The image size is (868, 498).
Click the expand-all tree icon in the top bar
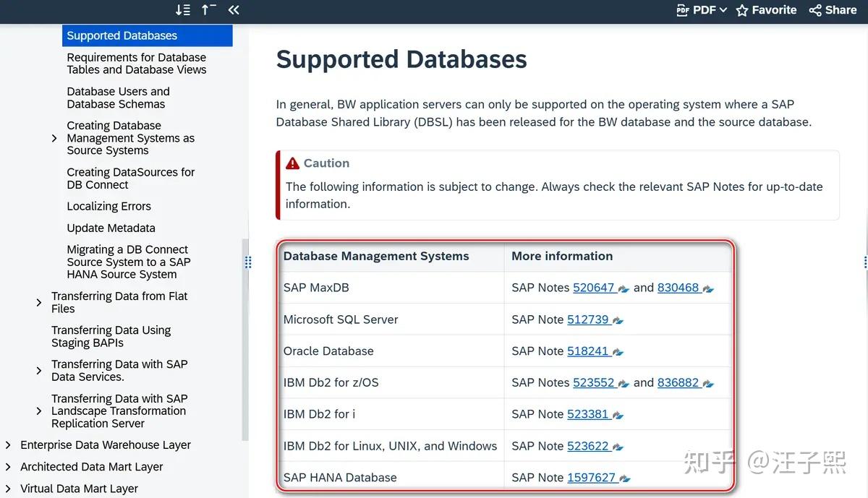183,9
